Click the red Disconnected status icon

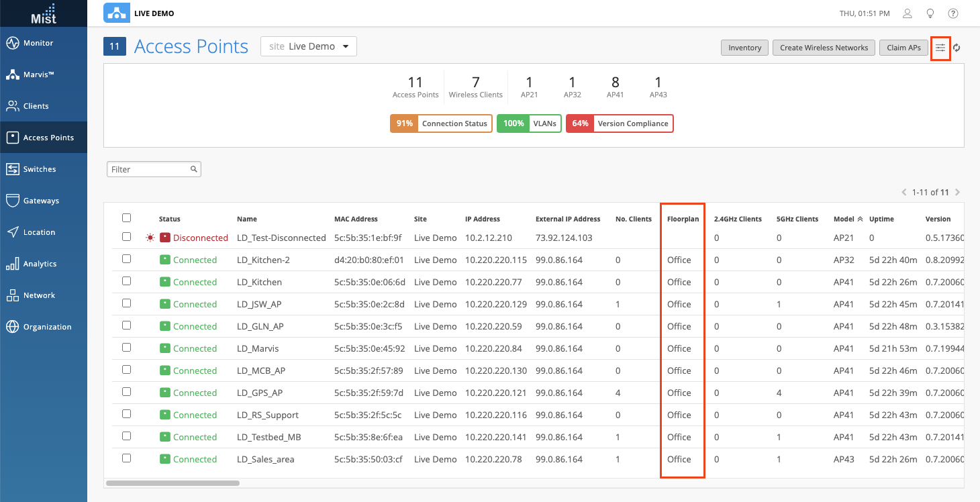click(x=165, y=238)
